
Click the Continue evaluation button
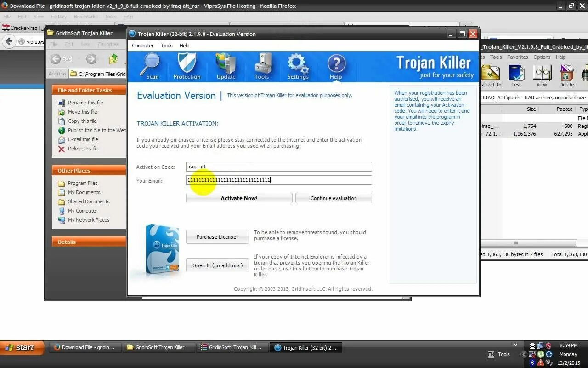point(334,198)
